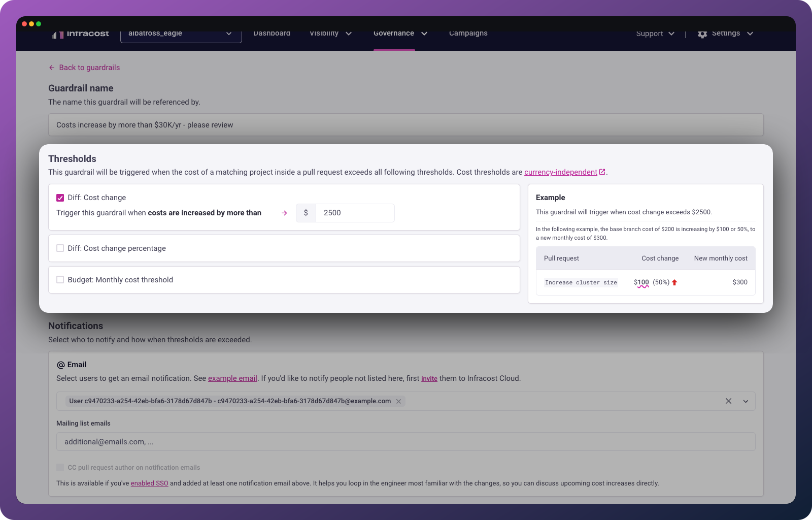
Task: Click the external link icon after currency-independent
Action: tap(602, 172)
